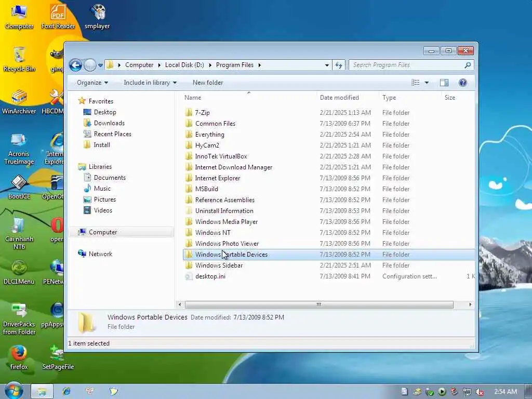Select the Computer desktop icon
Image resolution: width=532 pixels, height=399 pixels.
pos(19,17)
